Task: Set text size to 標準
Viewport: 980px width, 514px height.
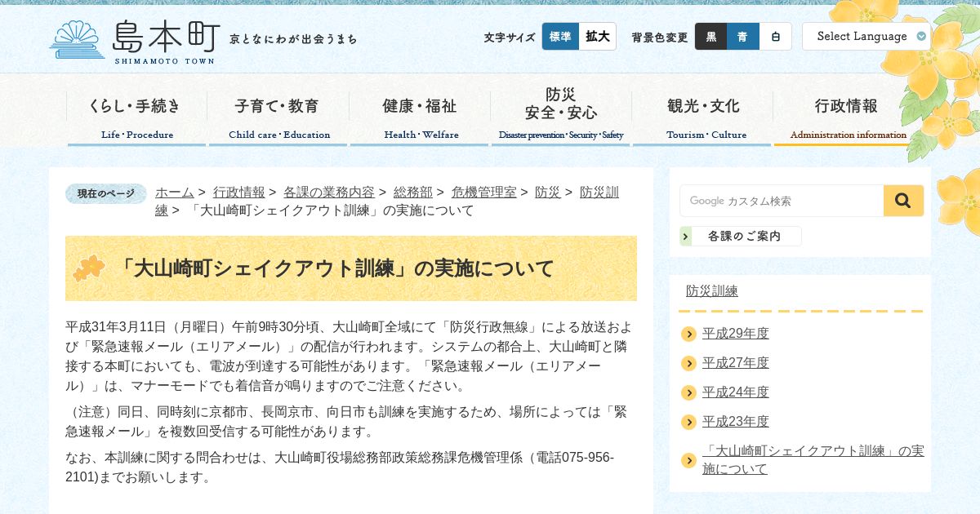Action: (x=560, y=37)
